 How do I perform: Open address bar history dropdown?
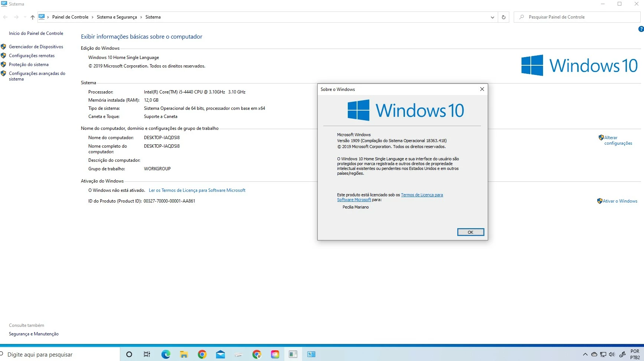point(492,17)
